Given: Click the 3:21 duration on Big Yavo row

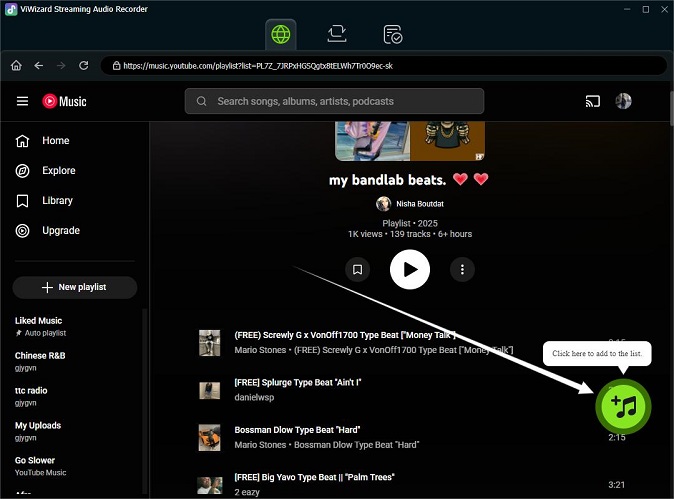Looking at the screenshot, I should 616,485.
